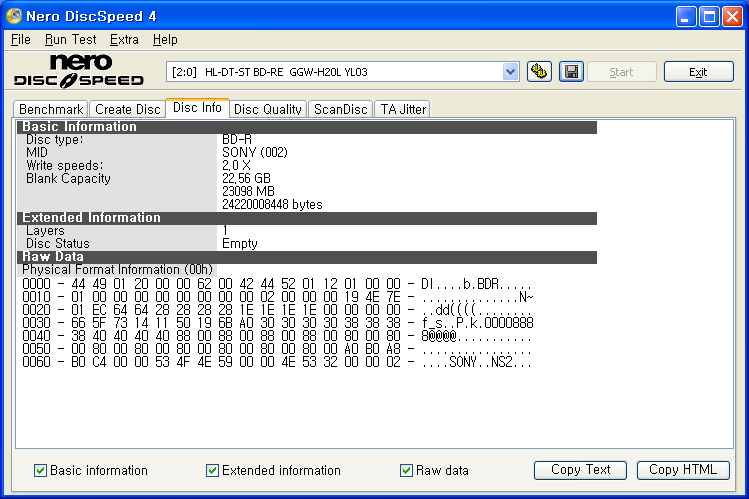
Task: Click the raw data row 0050
Action: tap(277, 349)
